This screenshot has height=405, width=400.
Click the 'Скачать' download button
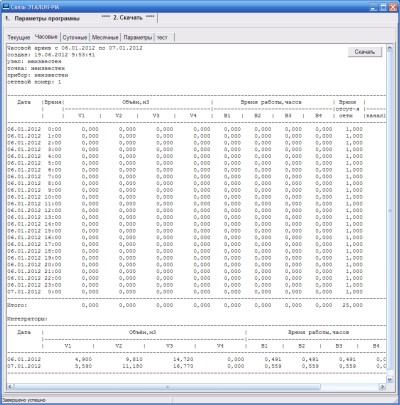click(x=365, y=52)
